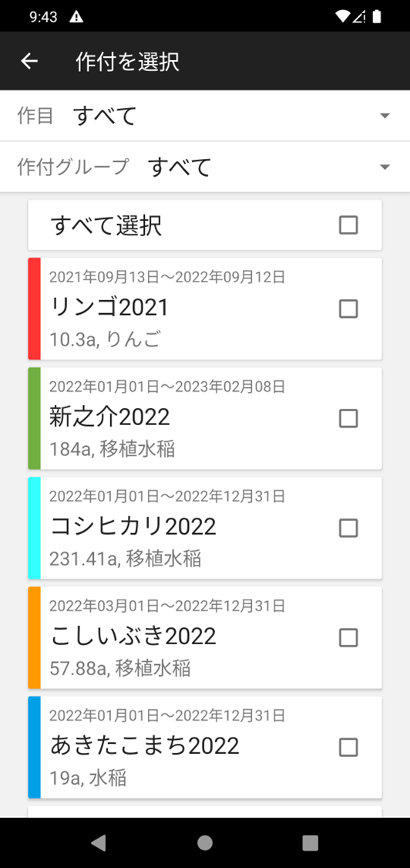Expand the 作付グループ dropdown arrow
Image resolution: width=410 pixels, height=868 pixels.
pos(385,167)
